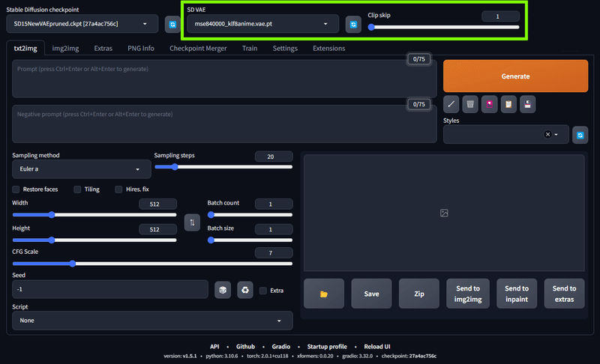Clear selected styles with the X icon
The width and height of the screenshot is (600, 364).
click(x=547, y=135)
